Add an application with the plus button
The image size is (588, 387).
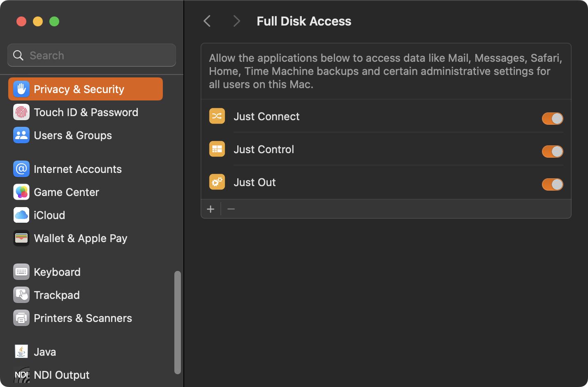[x=211, y=209]
